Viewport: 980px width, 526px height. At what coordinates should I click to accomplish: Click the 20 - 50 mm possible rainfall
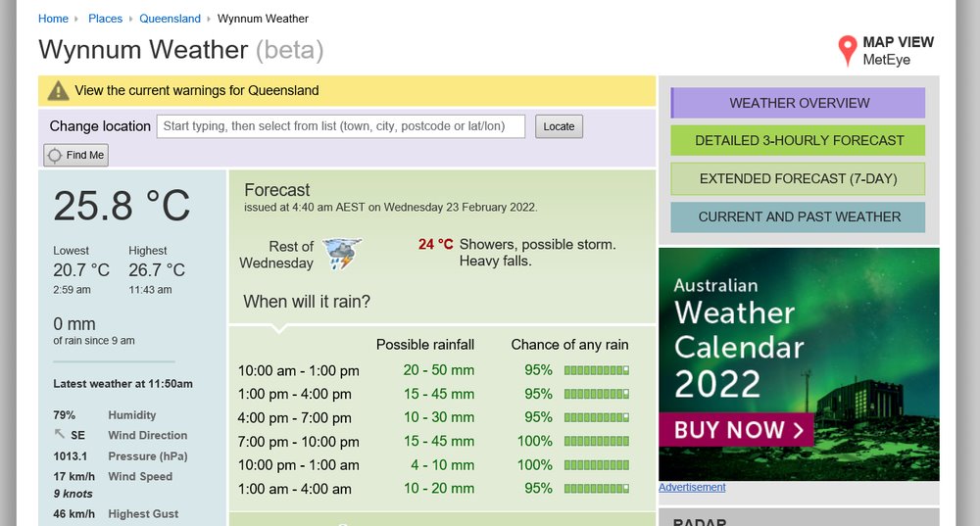click(439, 370)
